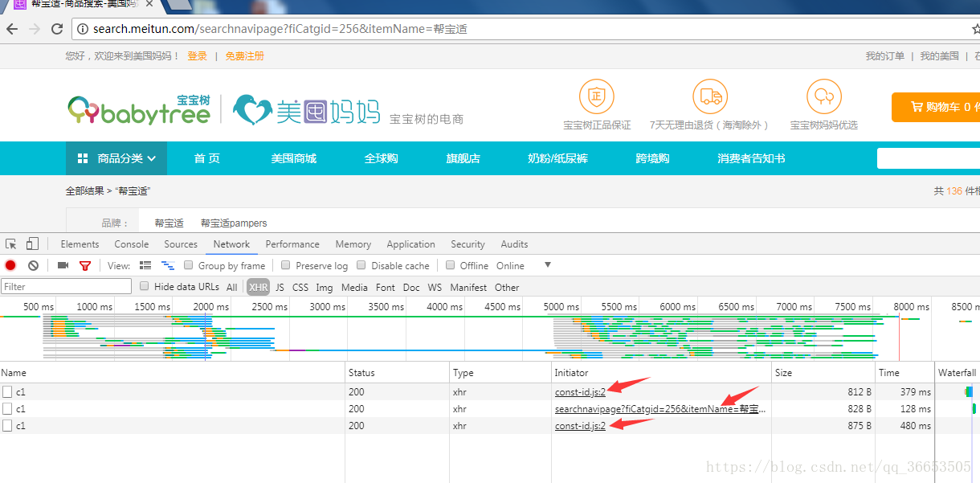Clear the network log with the clear icon
The width and height of the screenshot is (980, 483).
click(33, 265)
